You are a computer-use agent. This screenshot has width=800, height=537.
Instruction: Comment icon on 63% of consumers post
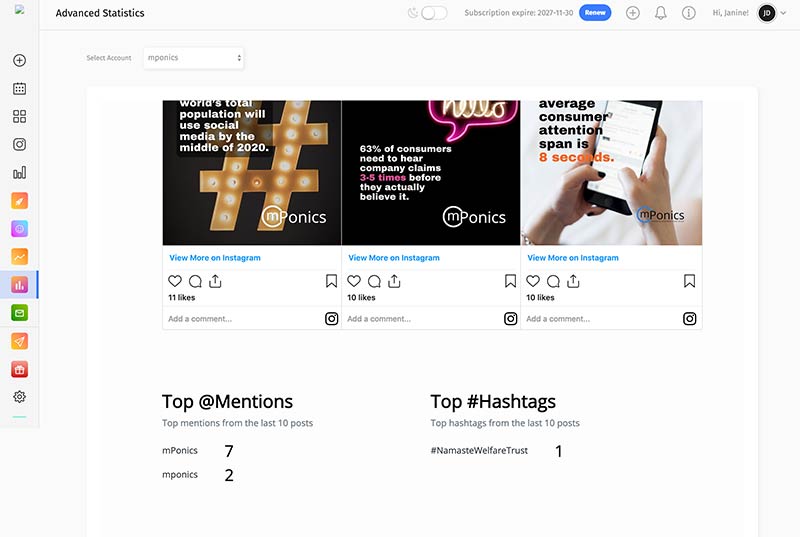click(x=374, y=281)
